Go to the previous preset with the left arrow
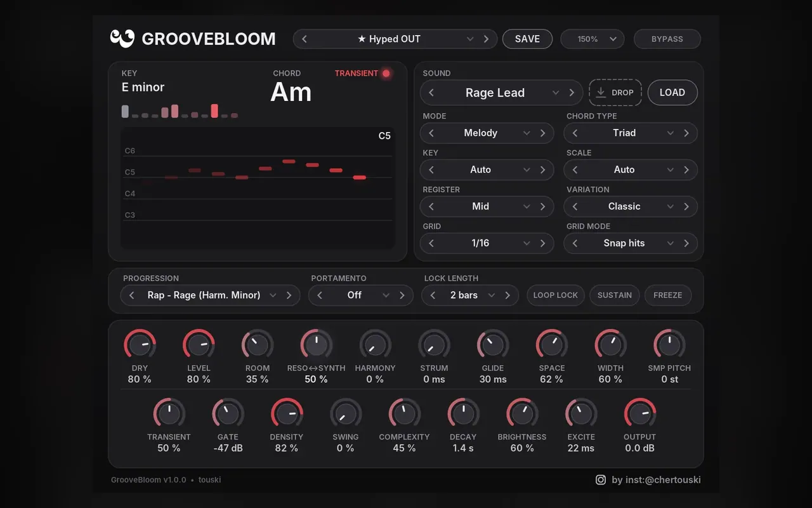Screen dimensions: 812x508 (x=304, y=39)
